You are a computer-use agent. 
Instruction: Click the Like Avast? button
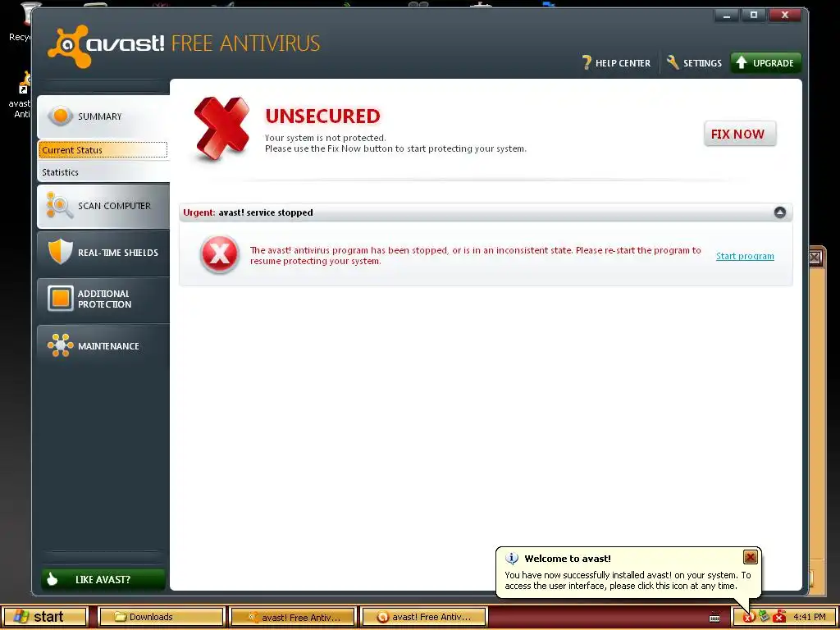pyautogui.click(x=103, y=579)
